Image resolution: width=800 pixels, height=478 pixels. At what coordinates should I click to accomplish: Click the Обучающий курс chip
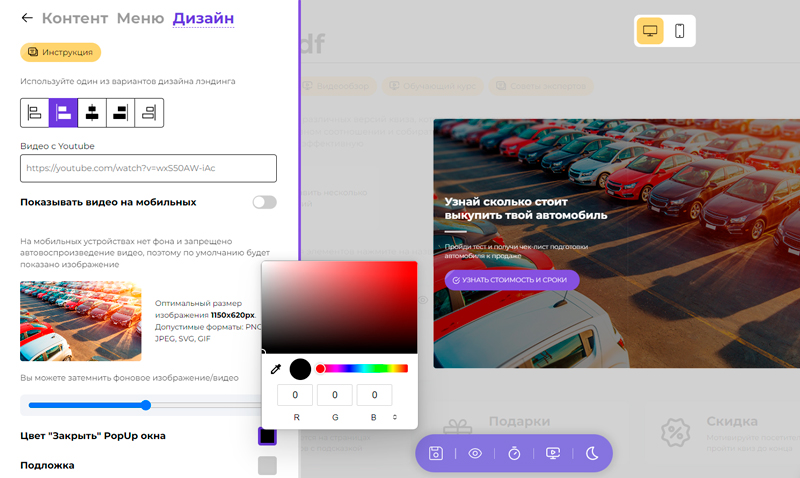coord(433,86)
